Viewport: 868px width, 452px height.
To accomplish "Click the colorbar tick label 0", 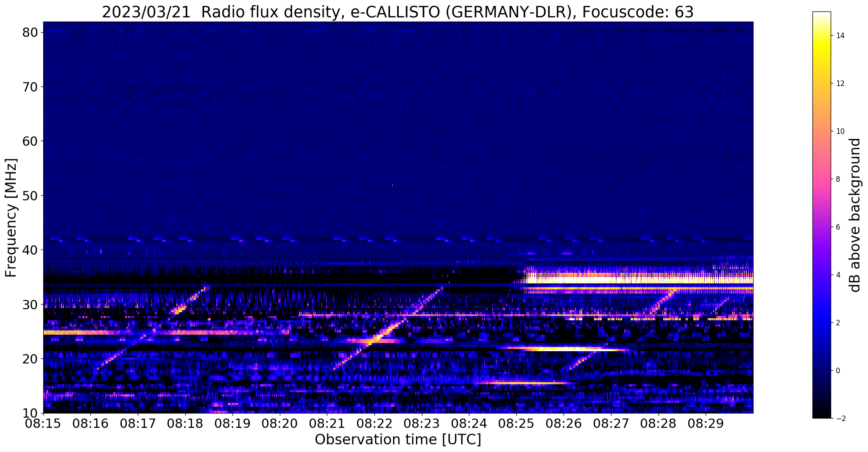I will (x=837, y=371).
